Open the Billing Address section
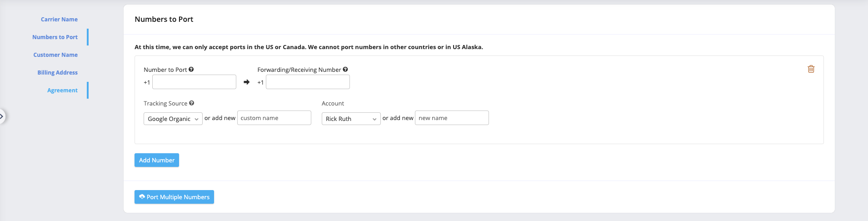This screenshot has width=868, height=221. coord(57,73)
